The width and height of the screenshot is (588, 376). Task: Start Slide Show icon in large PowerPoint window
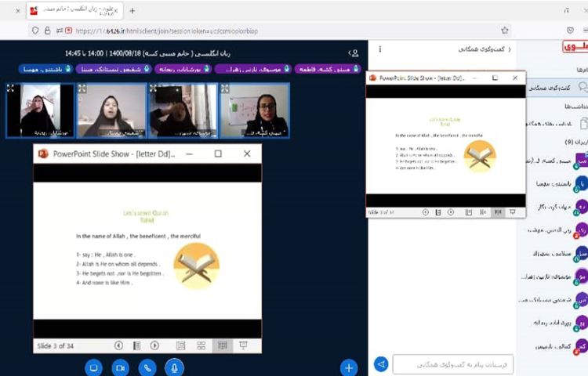click(x=243, y=345)
